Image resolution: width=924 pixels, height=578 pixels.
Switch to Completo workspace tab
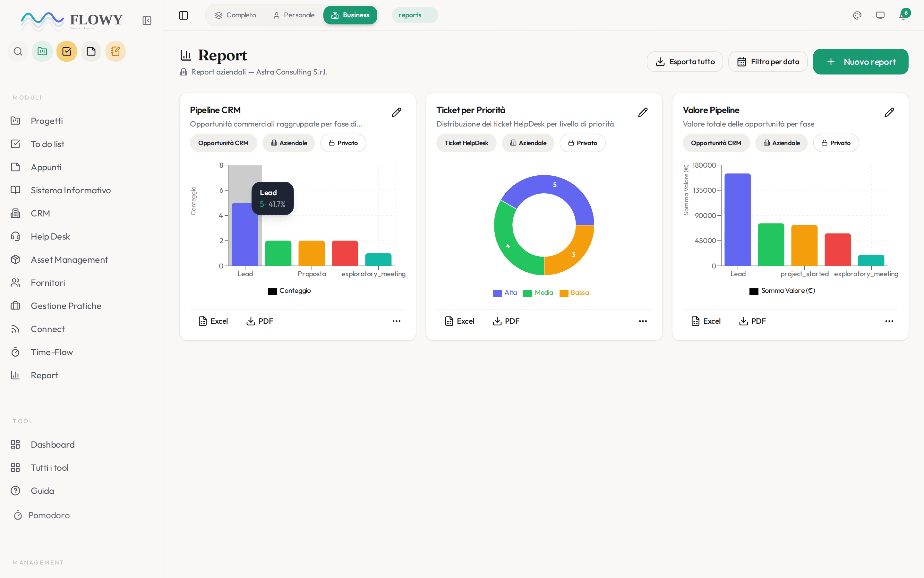235,15
